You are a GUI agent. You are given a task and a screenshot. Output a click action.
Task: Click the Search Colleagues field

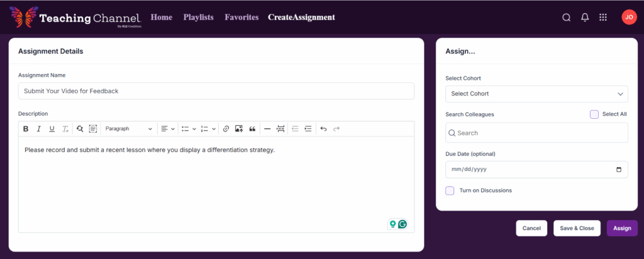(x=536, y=133)
